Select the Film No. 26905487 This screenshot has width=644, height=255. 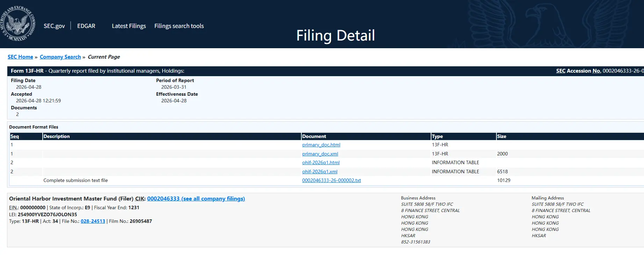click(x=141, y=221)
